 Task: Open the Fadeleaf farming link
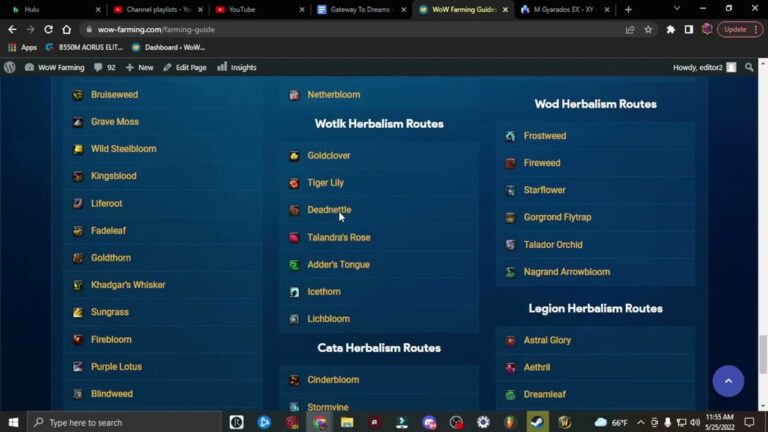pos(108,231)
